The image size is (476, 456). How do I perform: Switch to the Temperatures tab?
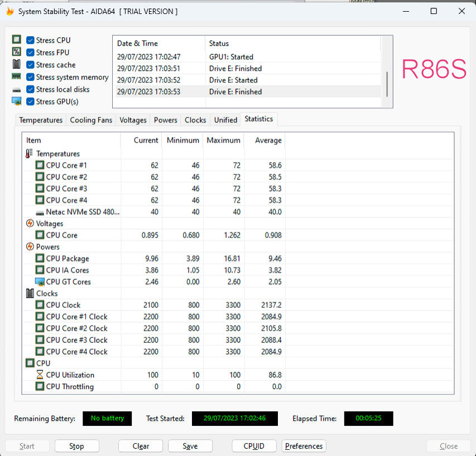coord(41,120)
